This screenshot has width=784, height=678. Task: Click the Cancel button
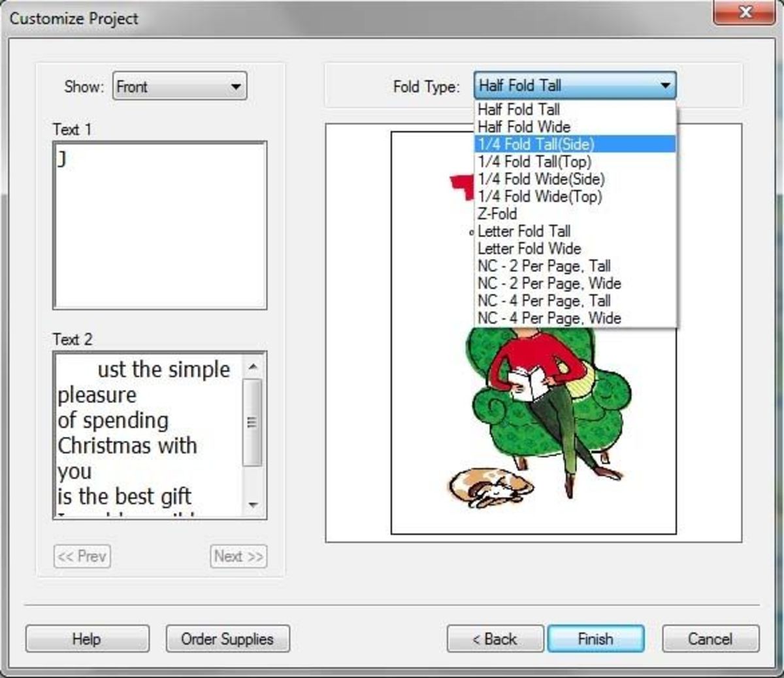pyautogui.click(x=710, y=639)
